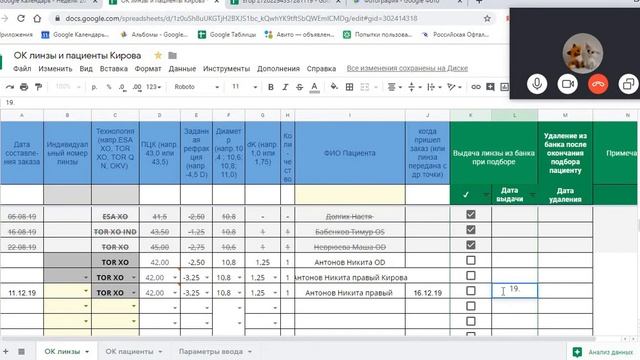The height and width of the screenshot is (360, 640).
Task: Open Данные menu
Action: (182, 69)
